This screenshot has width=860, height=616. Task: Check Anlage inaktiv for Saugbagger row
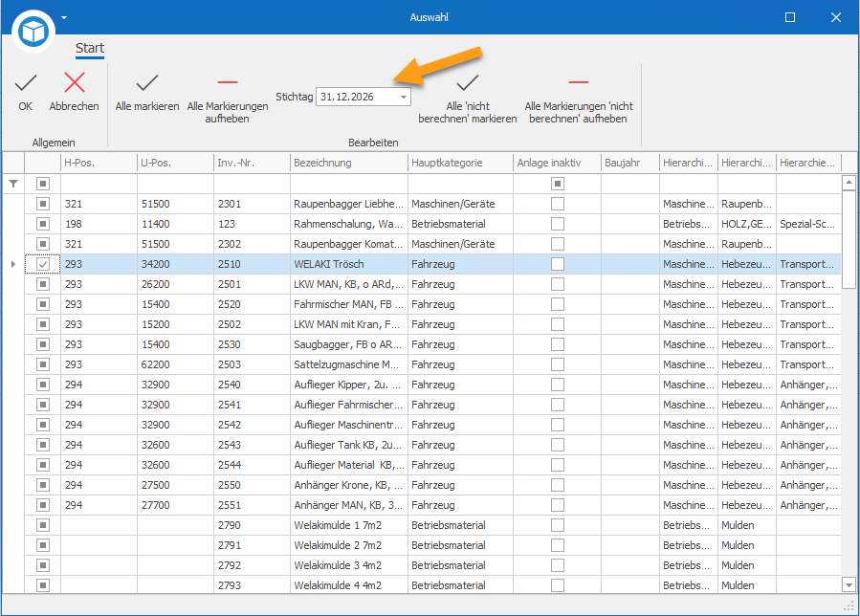coord(558,344)
